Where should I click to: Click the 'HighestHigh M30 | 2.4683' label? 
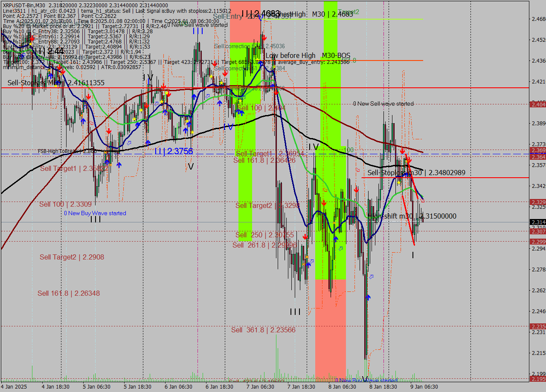coord(310,14)
